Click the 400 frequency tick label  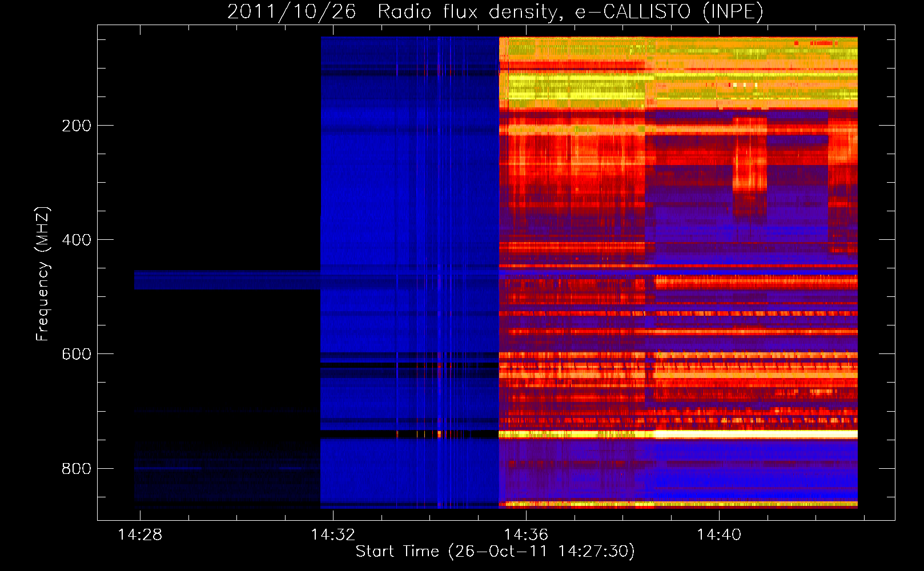point(77,240)
